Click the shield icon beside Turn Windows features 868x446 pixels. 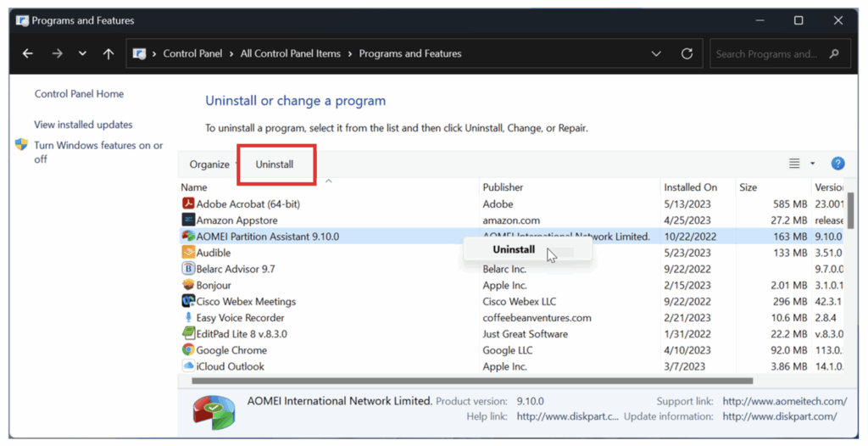21,145
